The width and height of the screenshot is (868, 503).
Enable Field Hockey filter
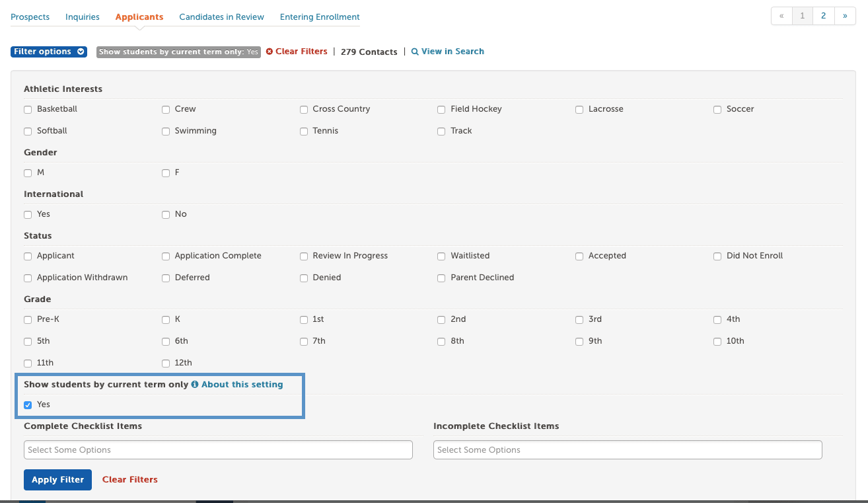[441, 110]
